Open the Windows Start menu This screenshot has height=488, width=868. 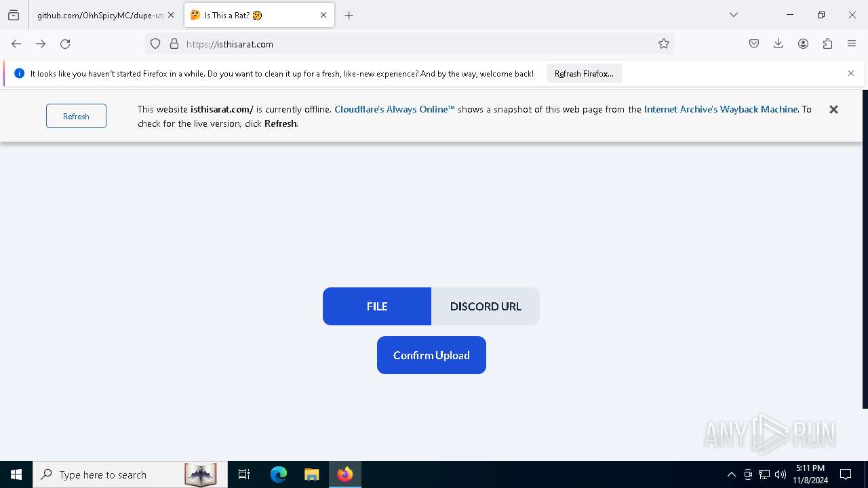16,474
